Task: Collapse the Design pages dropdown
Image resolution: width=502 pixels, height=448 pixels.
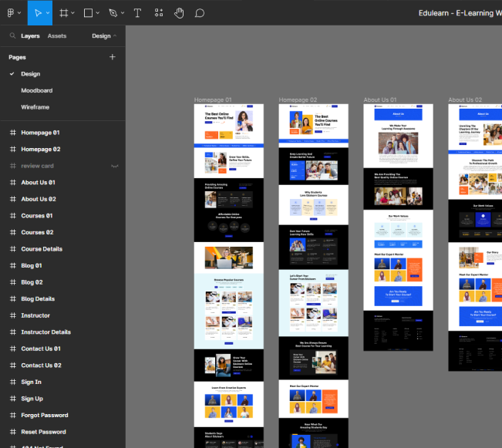Action: click(104, 36)
